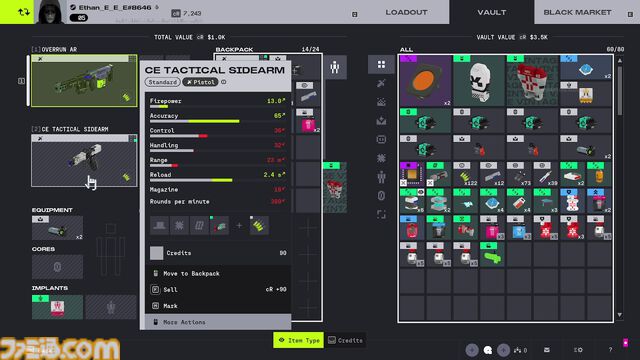Click the vault scrollbar up arrow
The height and width of the screenshot is (360, 640).
pyautogui.click(x=620, y=60)
